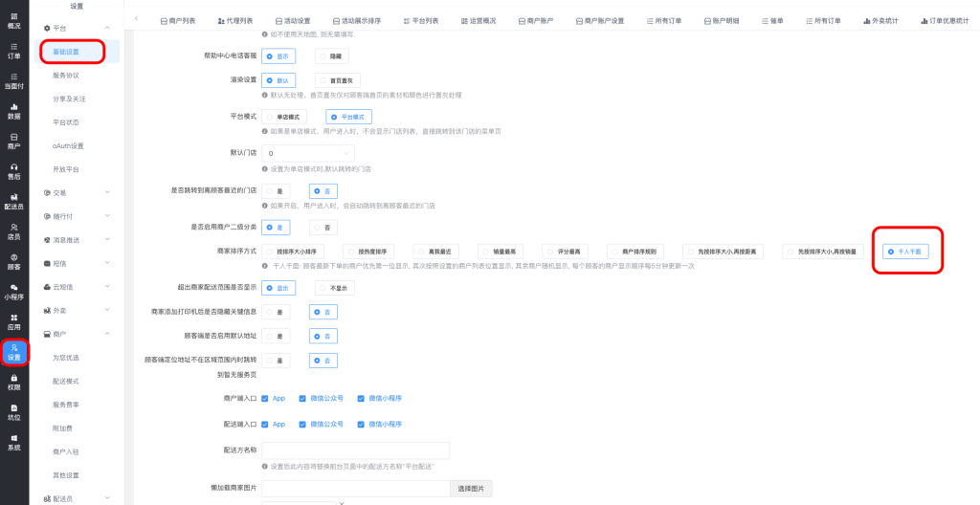Click the 权限 permissions lock icon
The width and height of the screenshot is (980, 505).
coord(13,382)
